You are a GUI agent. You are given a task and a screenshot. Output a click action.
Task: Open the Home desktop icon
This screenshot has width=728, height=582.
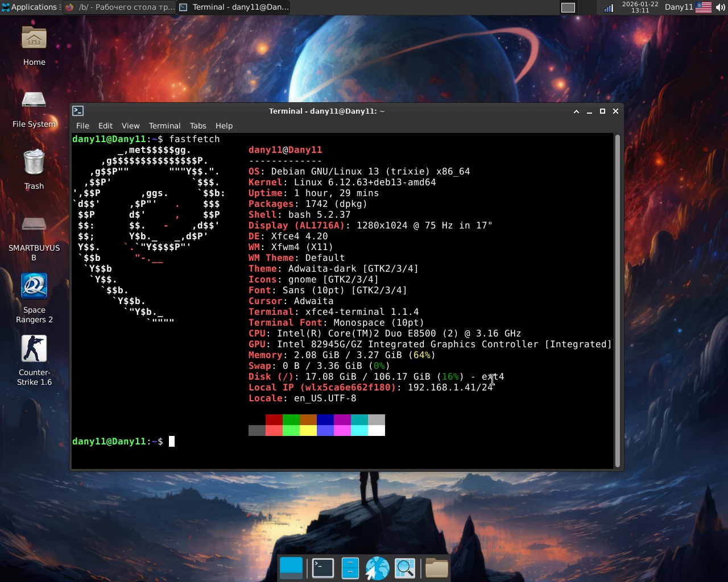click(34, 39)
